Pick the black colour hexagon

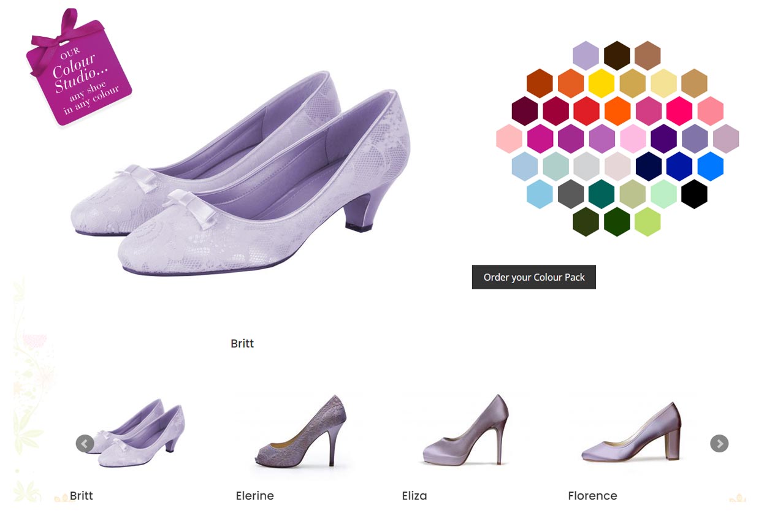[x=694, y=194]
